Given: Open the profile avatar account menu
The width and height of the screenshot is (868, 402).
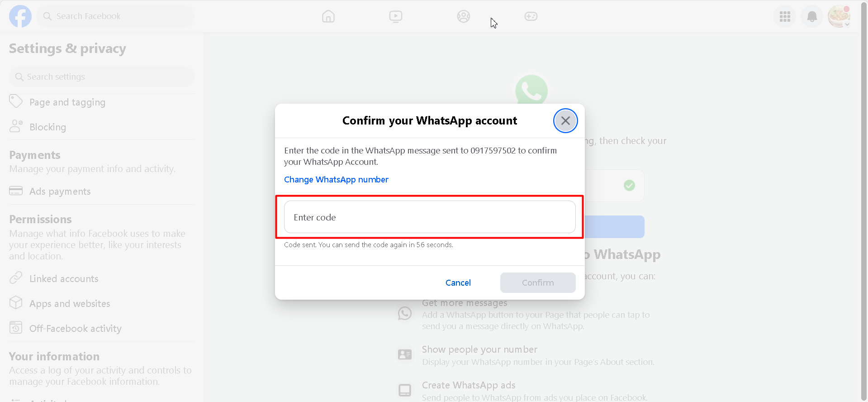Looking at the screenshot, I should pos(839,16).
